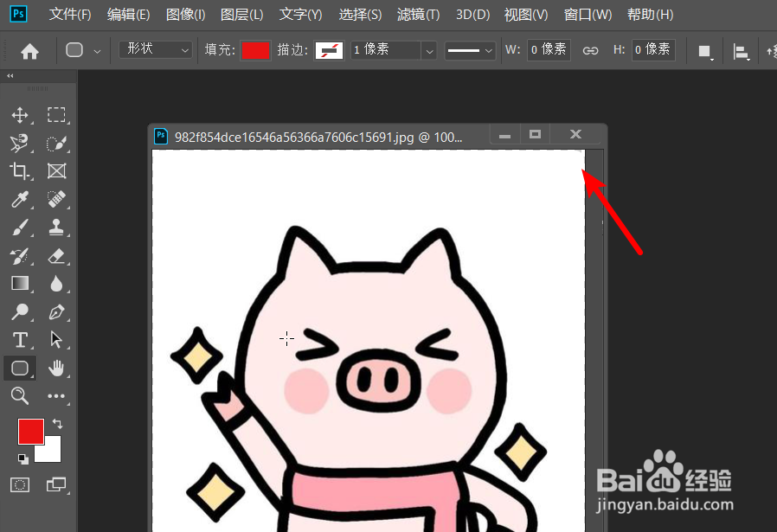Select the Hand tool
777x532 pixels.
[x=56, y=368]
